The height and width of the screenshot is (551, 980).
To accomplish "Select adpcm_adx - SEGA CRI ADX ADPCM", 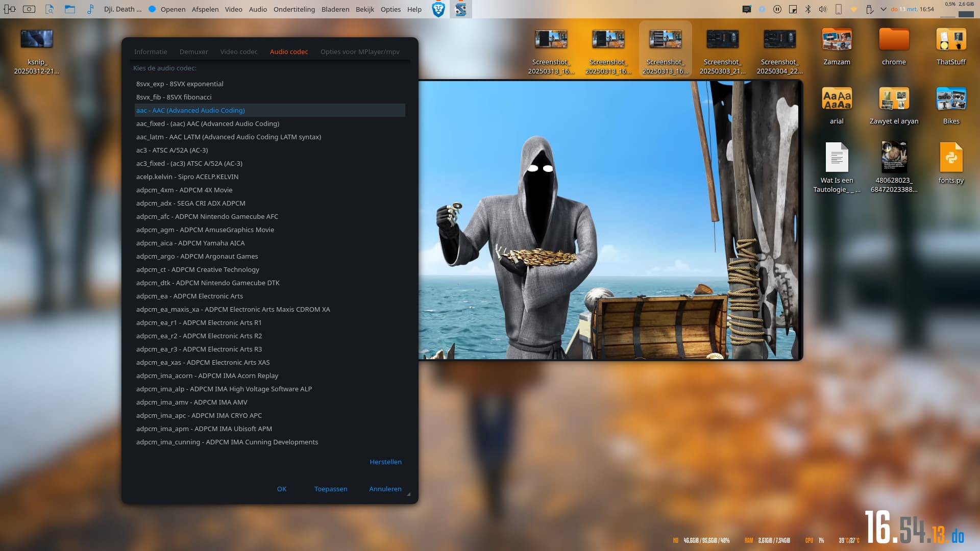I will click(x=269, y=203).
